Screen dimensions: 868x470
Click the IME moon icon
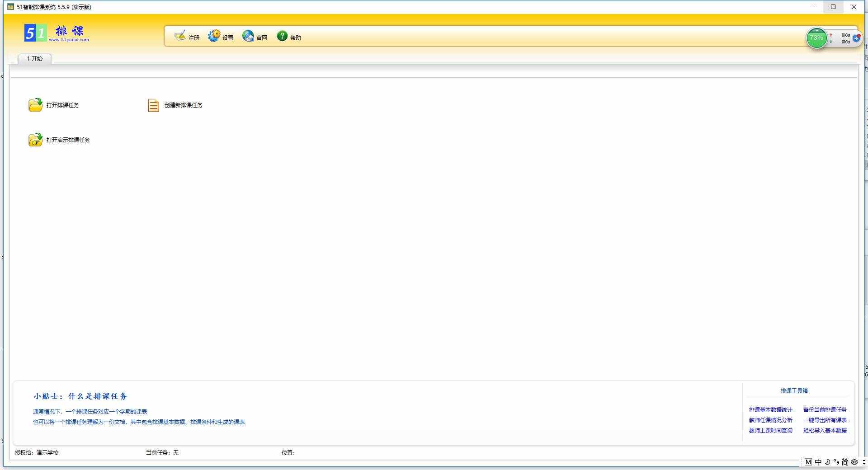pos(828,462)
